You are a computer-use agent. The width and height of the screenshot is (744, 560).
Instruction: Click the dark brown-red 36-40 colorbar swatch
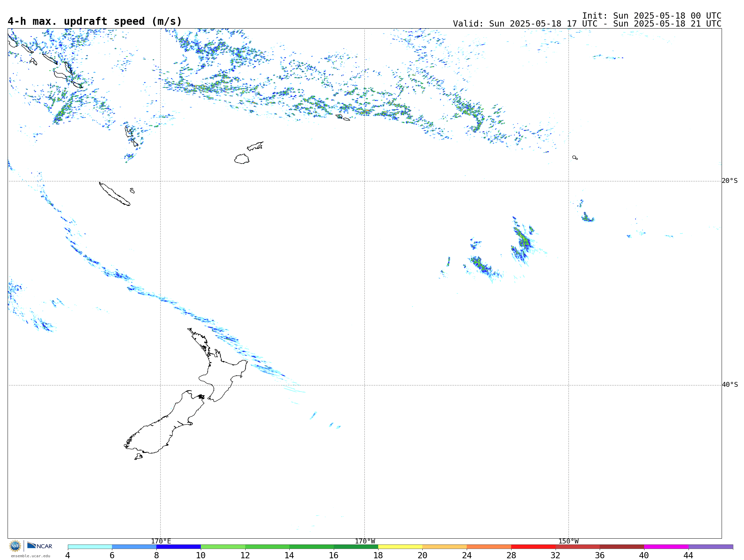click(x=622, y=547)
